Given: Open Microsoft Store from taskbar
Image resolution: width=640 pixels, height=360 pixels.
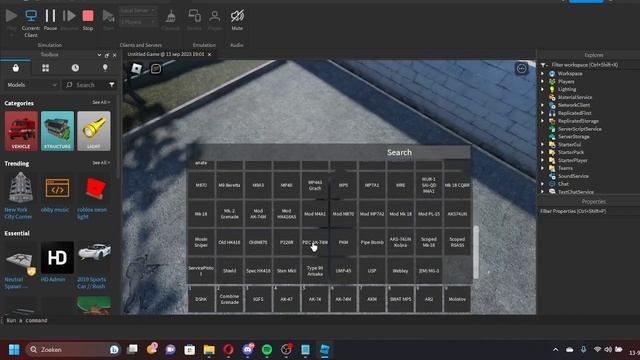Looking at the screenshot, I should pyautogui.click(x=190, y=350).
